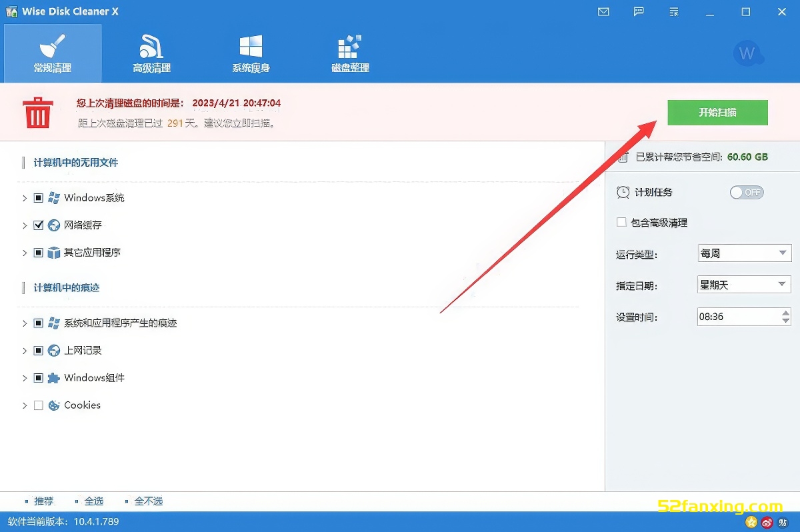Expand the 网络缓存 tree node
This screenshot has height=532, width=800.
pyautogui.click(x=25, y=225)
